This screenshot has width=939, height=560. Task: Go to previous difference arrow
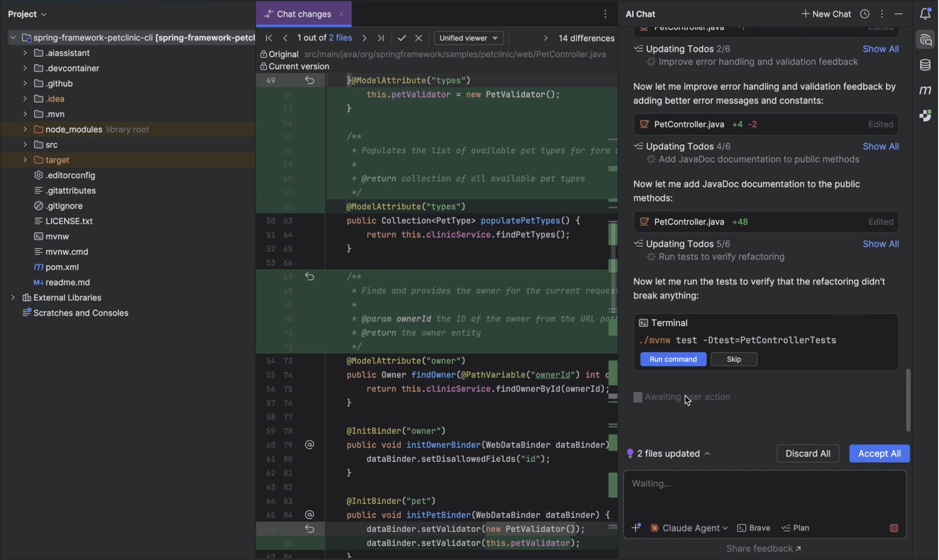click(285, 38)
